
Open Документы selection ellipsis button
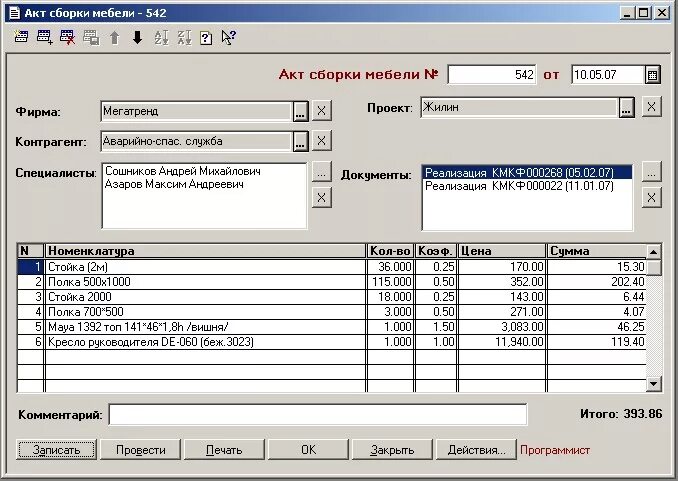tap(652, 172)
